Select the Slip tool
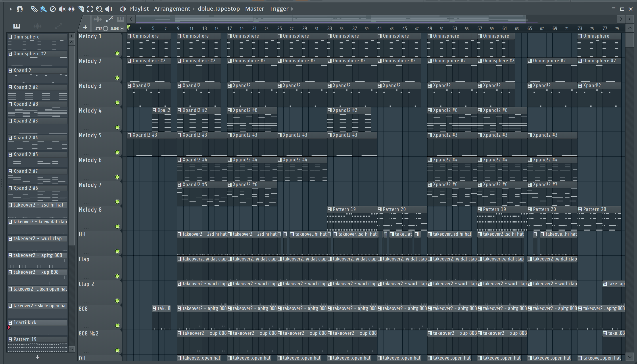The image size is (637, 364). click(71, 9)
